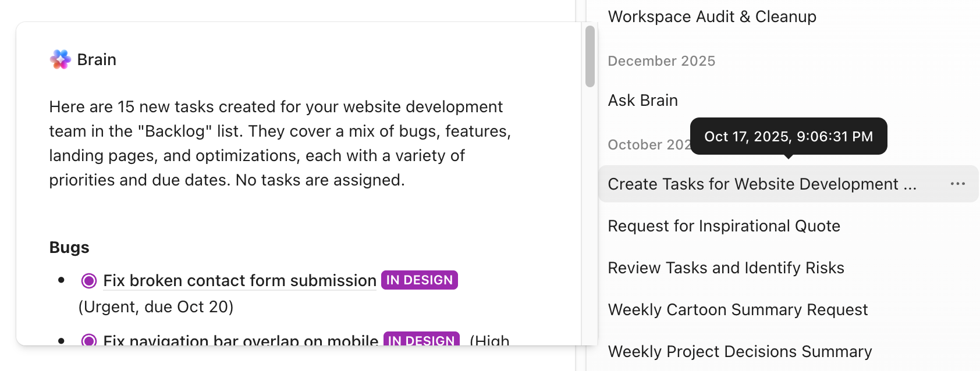This screenshot has height=371, width=980.
Task: Click the December 2025 section header
Action: (x=661, y=61)
